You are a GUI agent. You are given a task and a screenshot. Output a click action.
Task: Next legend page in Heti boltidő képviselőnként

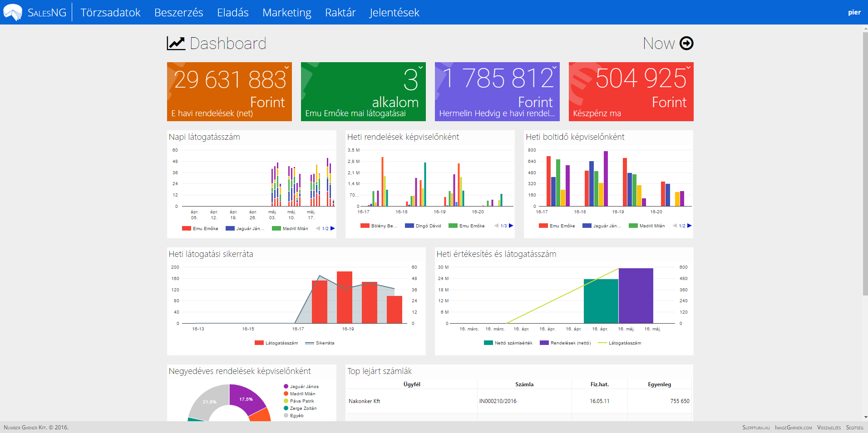click(x=690, y=226)
